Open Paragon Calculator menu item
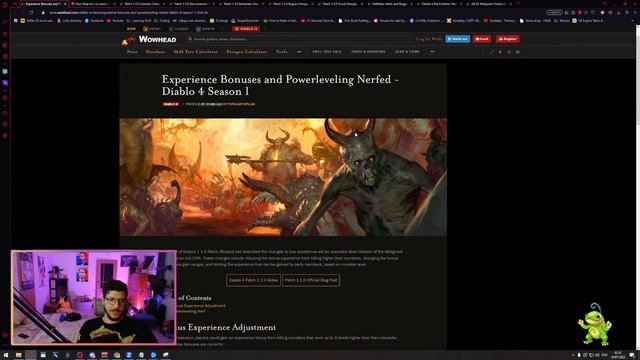This screenshot has width=640, height=360. click(x=247, y=52)
